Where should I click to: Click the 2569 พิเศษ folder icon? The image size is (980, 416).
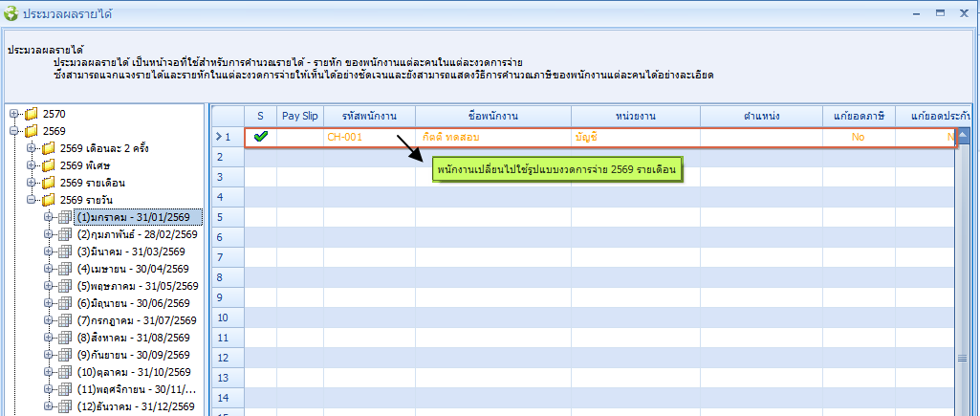[x=48, y=165]
